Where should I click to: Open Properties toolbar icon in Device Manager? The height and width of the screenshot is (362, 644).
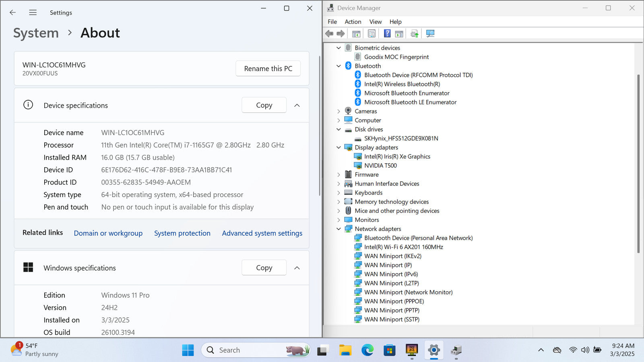[x=372, y=34]
